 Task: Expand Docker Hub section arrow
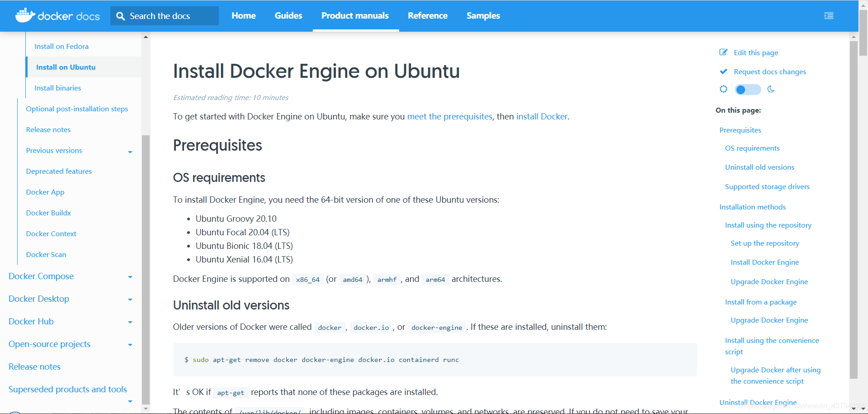(130, 322)
